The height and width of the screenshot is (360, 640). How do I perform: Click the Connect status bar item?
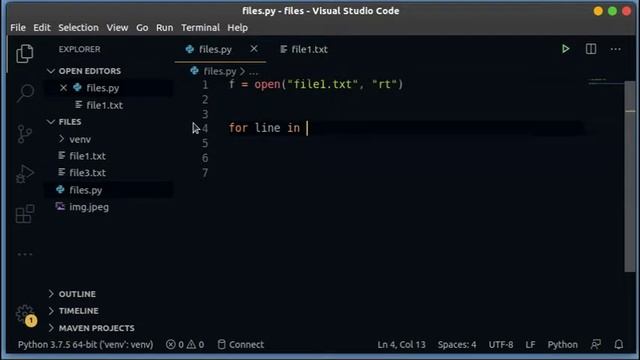pos(241,344)
